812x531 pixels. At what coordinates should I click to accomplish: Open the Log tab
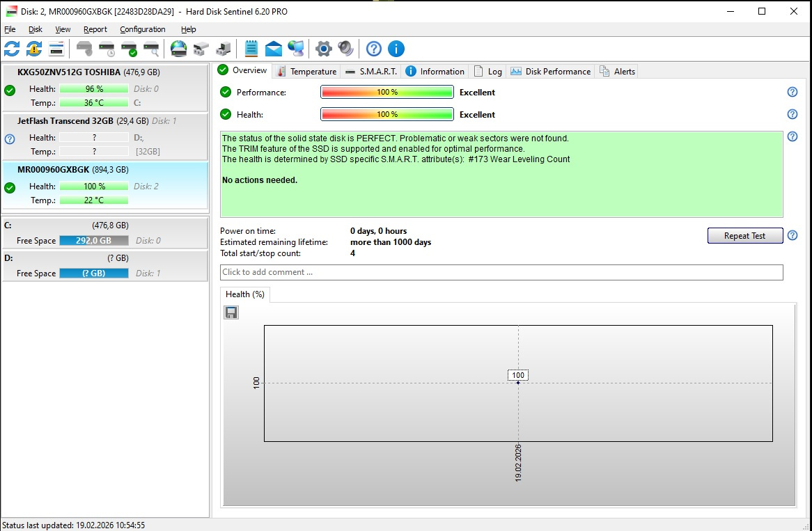point(487,72)
